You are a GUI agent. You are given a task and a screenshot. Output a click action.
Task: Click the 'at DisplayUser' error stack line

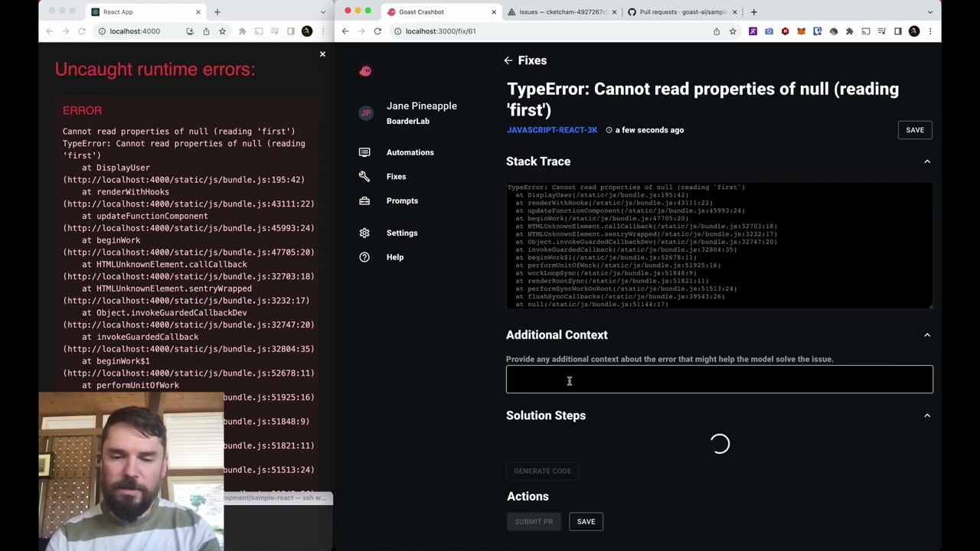pos(116,168)
